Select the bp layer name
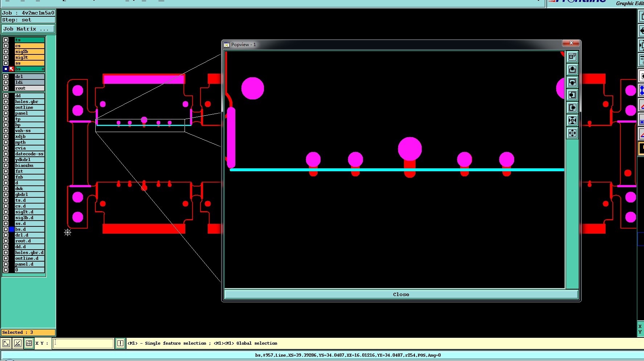 29,125
